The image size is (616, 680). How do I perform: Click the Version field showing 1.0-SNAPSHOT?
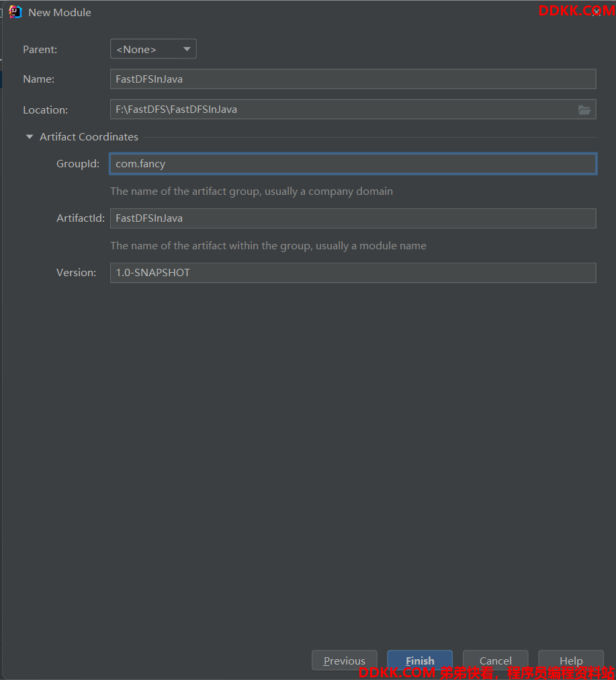tap(353, 273)
